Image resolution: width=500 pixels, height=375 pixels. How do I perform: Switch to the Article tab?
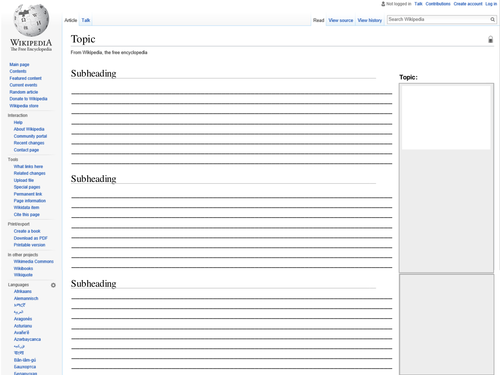pyautogui.click(x=71, y=20)
